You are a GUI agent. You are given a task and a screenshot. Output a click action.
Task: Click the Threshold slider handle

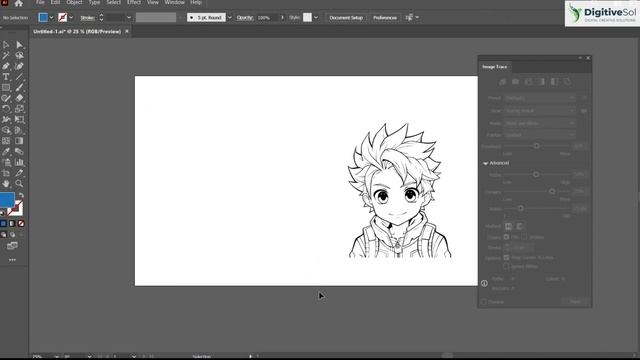pos(537,146)
